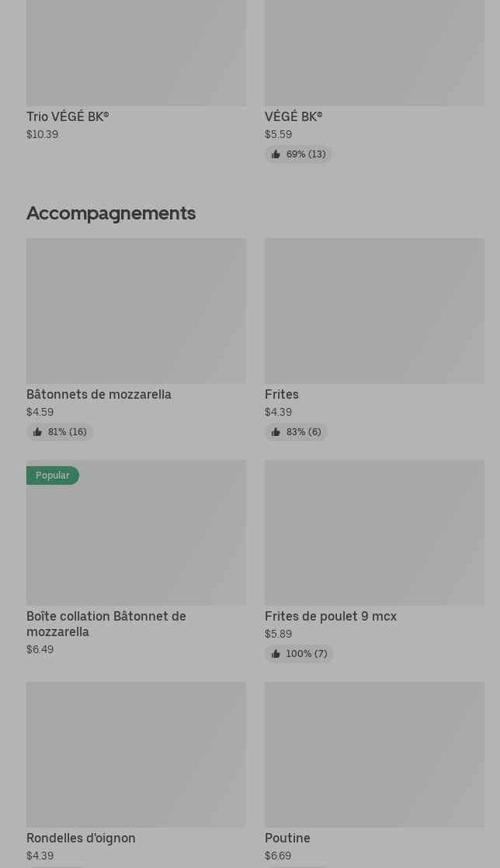The height and width of the screenshot is (868, 500).
Task: Open Frites de poulet 9 mcx image
Action: coord(374,532)
